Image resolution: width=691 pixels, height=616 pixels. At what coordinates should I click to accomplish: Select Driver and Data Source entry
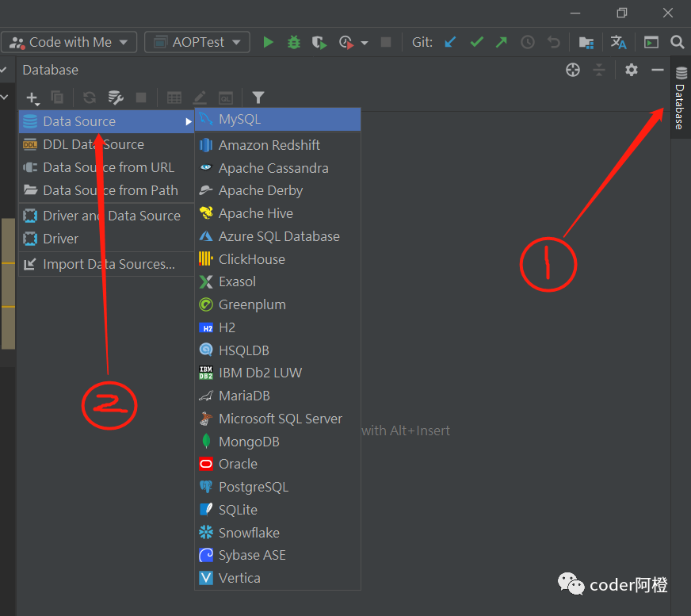tap(107, 216)
